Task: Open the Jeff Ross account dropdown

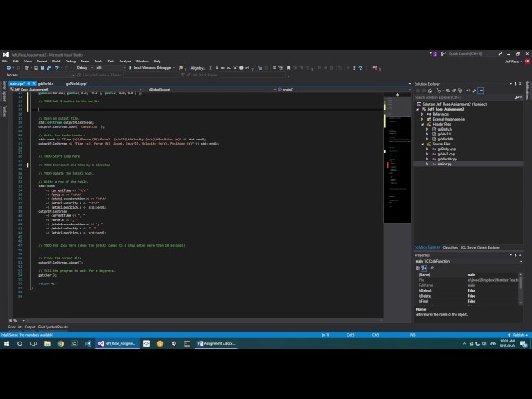Action: pos(514,62)
